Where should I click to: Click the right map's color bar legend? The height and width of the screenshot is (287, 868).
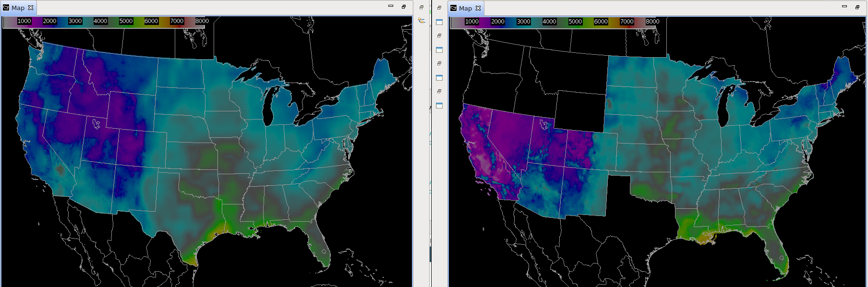point(554,23)
